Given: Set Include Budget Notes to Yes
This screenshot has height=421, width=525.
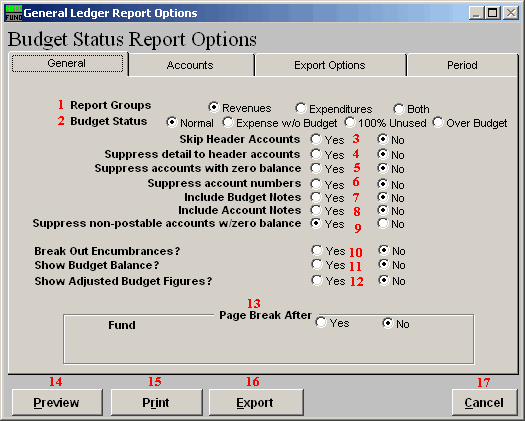Looking at the screenshot, I should pyautogui.click(x=315, y=197).
